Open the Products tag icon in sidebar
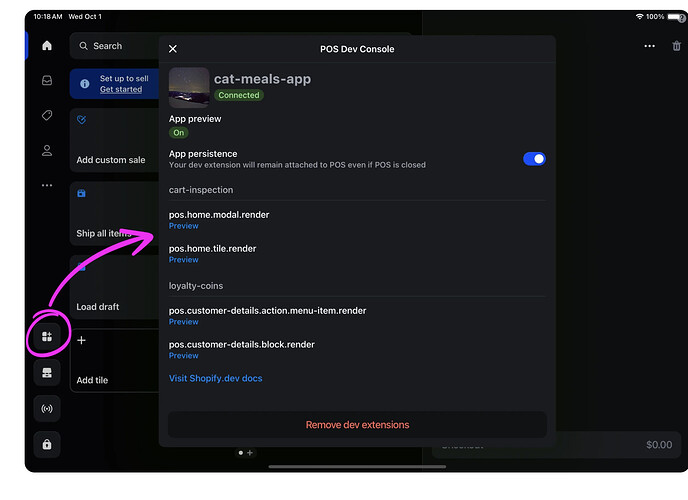The image size is (688, 500). click(x=47, y=115)
